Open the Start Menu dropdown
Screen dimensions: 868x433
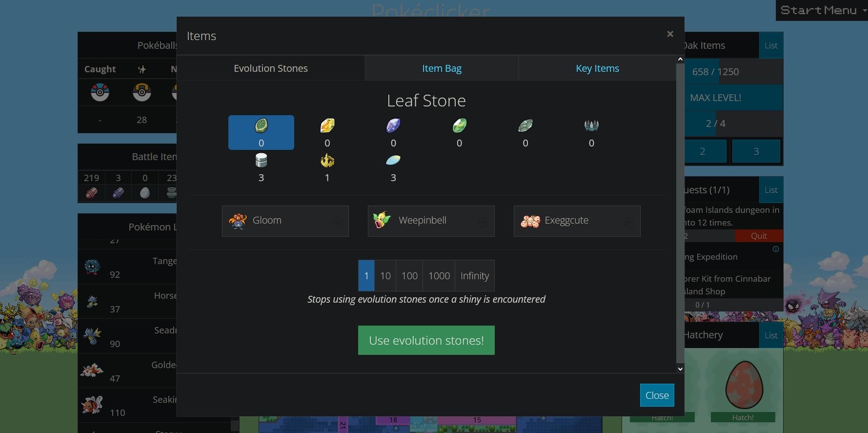pyautogui.click(x=822, y=10)
